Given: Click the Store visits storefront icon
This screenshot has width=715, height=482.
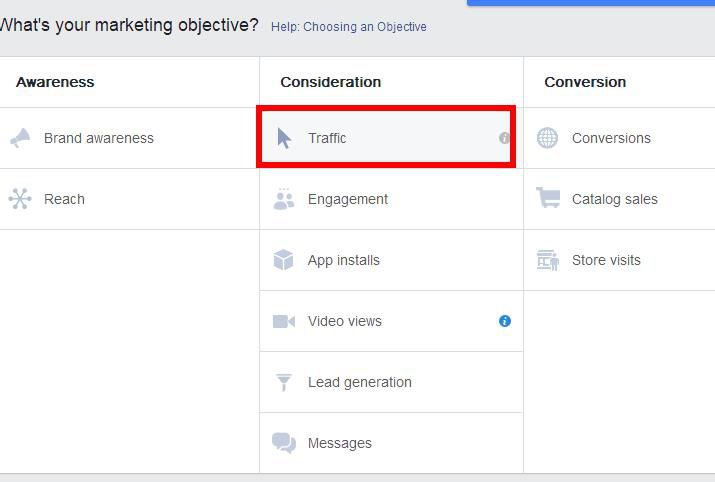Looking at the screenshot, I should point(548,260).
